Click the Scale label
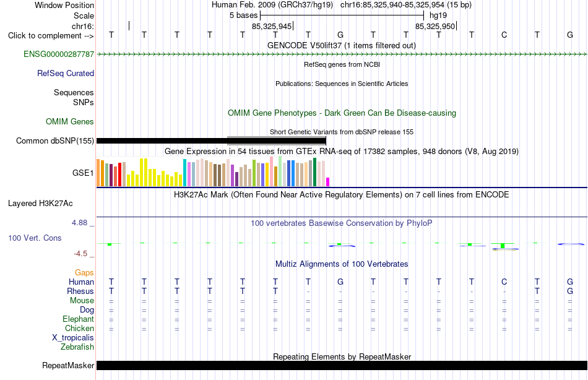Viewport: 588px width, 380px height. pyautogui.click(x=84, y=15)
